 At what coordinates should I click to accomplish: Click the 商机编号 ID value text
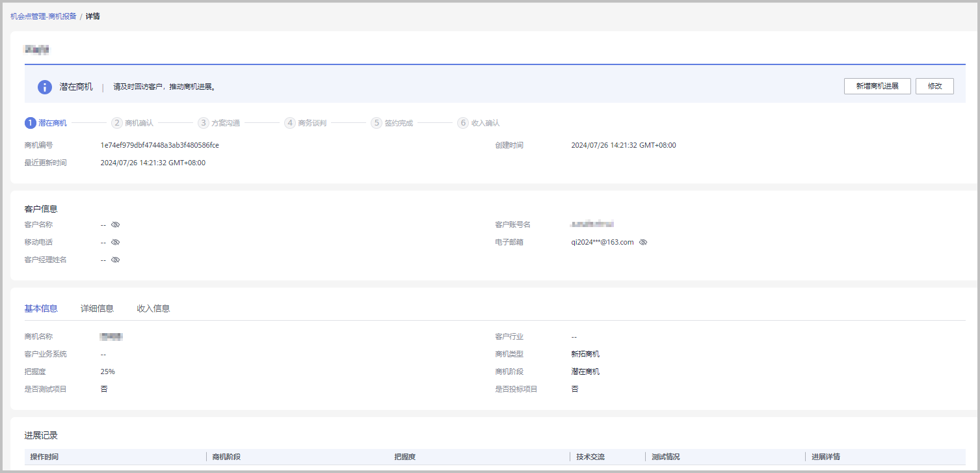[159, 145]
